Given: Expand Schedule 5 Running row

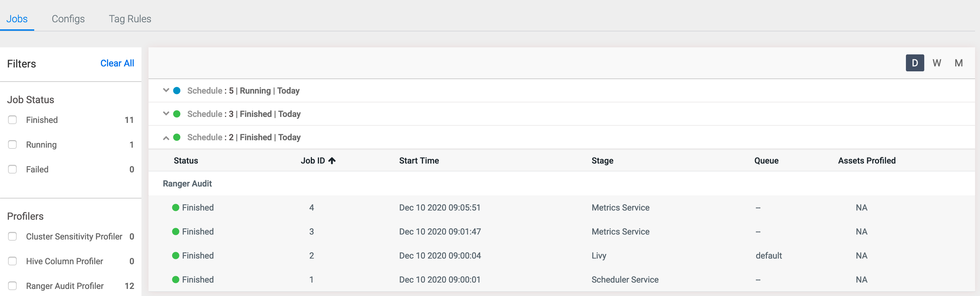Looking at the screenshot, I should click(x=166, y=91).
